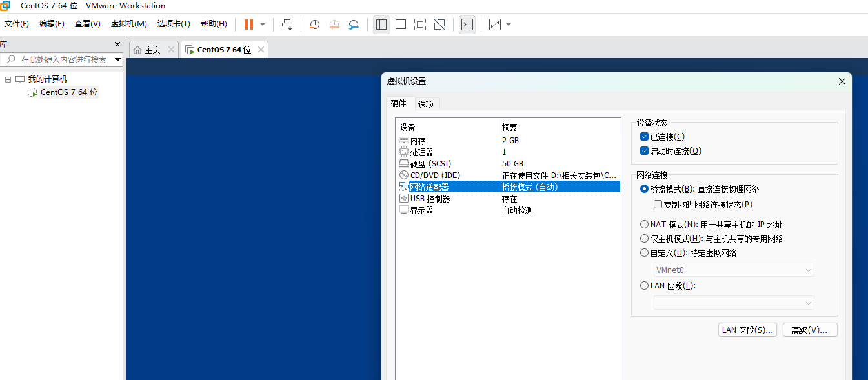Click the hard disk icon in device list
The image size is (868, 380).
404,164
